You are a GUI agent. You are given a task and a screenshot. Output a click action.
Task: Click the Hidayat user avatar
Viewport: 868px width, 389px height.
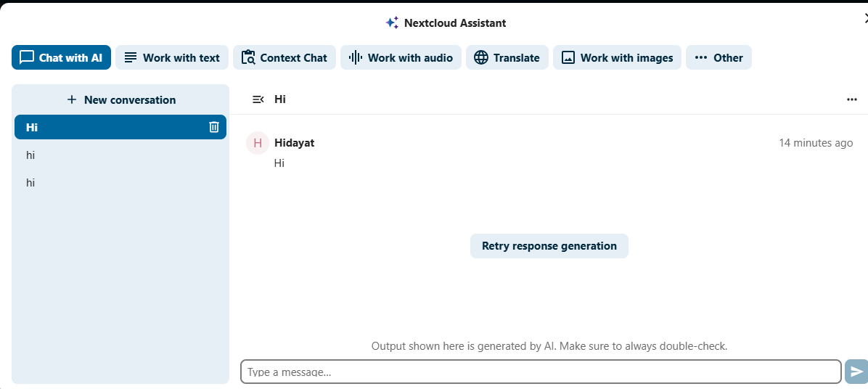258,143
